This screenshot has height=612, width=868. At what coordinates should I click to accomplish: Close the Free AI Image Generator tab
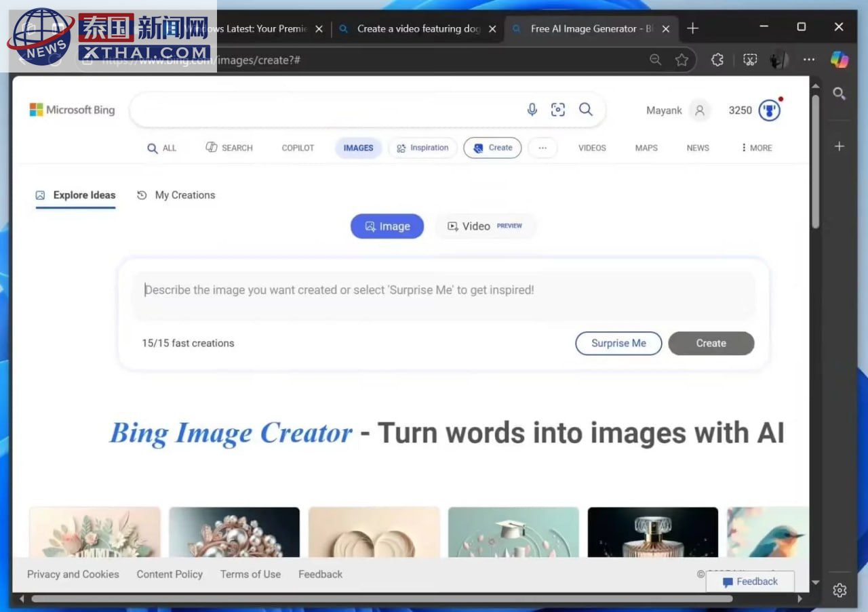click(666, 28)
